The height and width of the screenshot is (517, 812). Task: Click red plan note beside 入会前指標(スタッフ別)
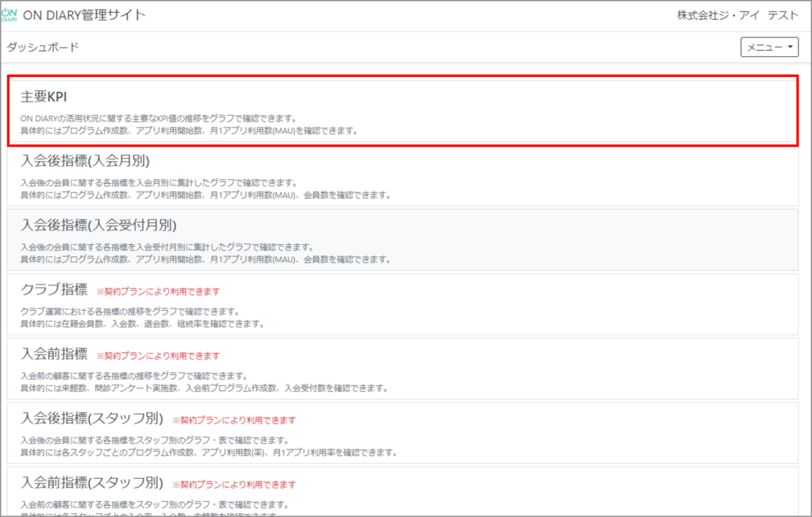point(234,484)
